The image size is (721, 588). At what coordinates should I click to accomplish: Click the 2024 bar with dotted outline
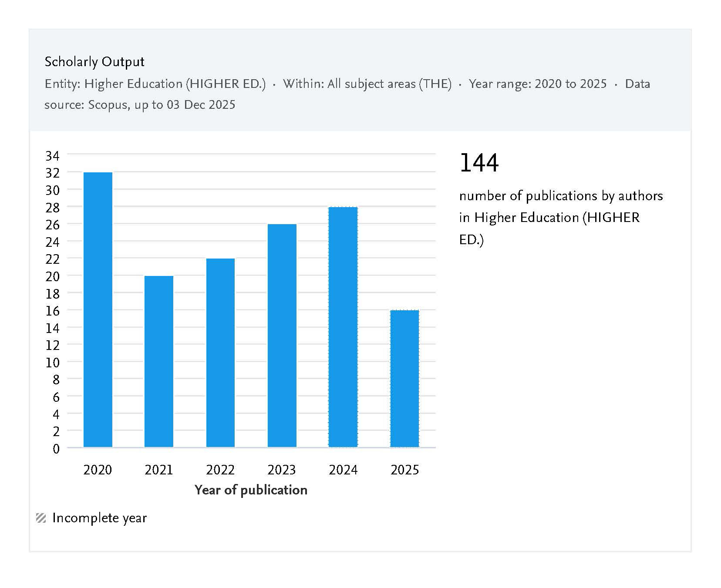(x=343, y=327)
